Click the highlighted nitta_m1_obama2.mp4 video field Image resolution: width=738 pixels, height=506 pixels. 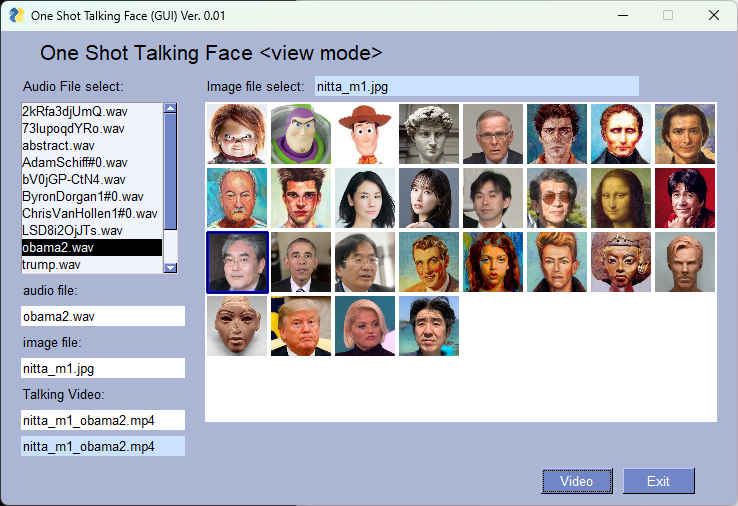103,446
